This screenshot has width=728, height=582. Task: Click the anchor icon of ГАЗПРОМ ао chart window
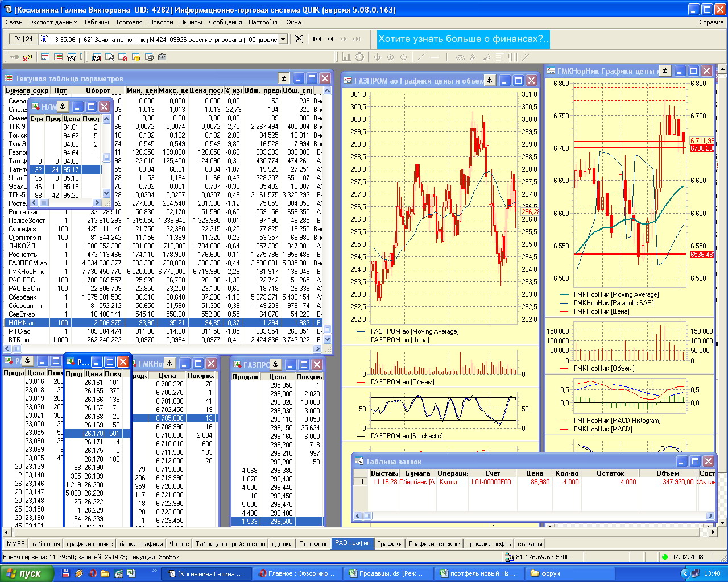490,80
